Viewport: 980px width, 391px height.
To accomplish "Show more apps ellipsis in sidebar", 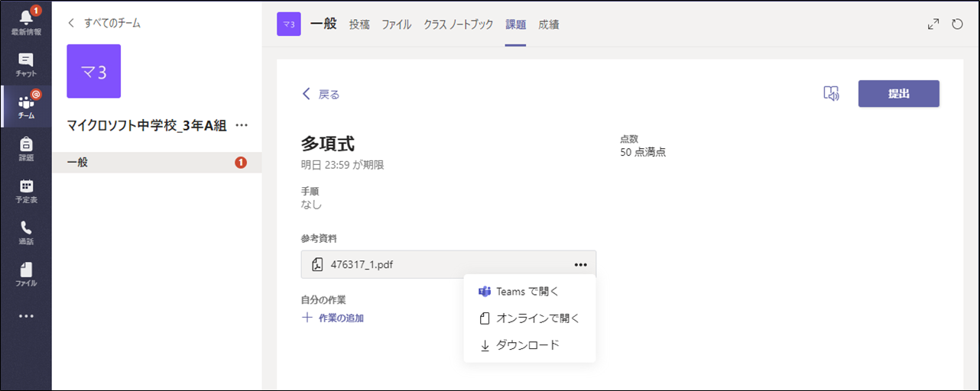I will (26, 316).
